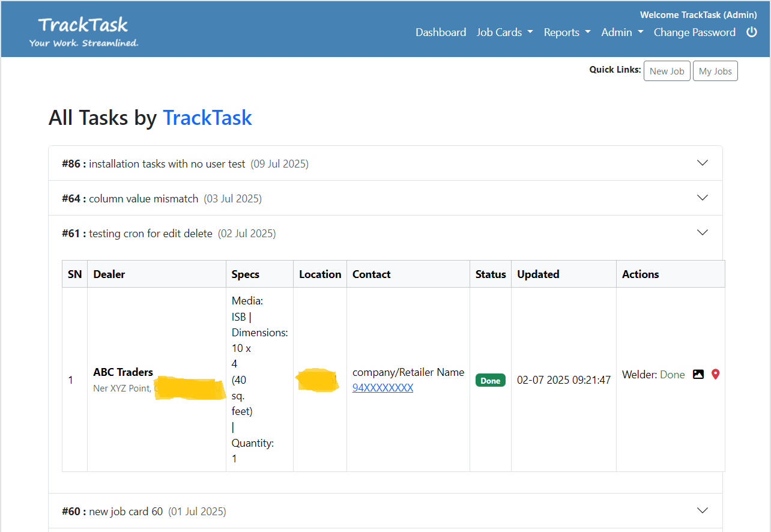Open the Reports dropdown menu

click(x=567, y=32)
